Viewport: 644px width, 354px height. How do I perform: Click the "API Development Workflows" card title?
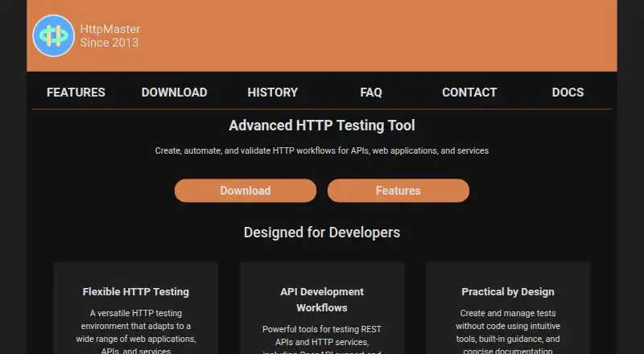(322, 300)
